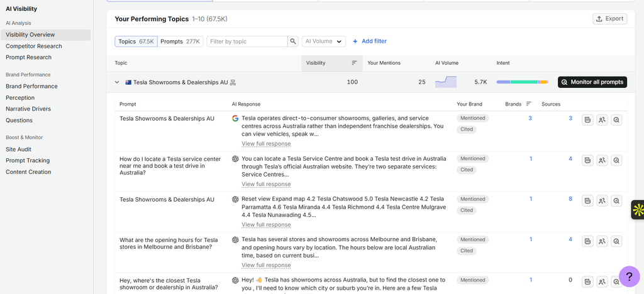The width and height of the screenshot is (644, 294).
Task: Open document icon in row with 8 sources
Action: 588,201
